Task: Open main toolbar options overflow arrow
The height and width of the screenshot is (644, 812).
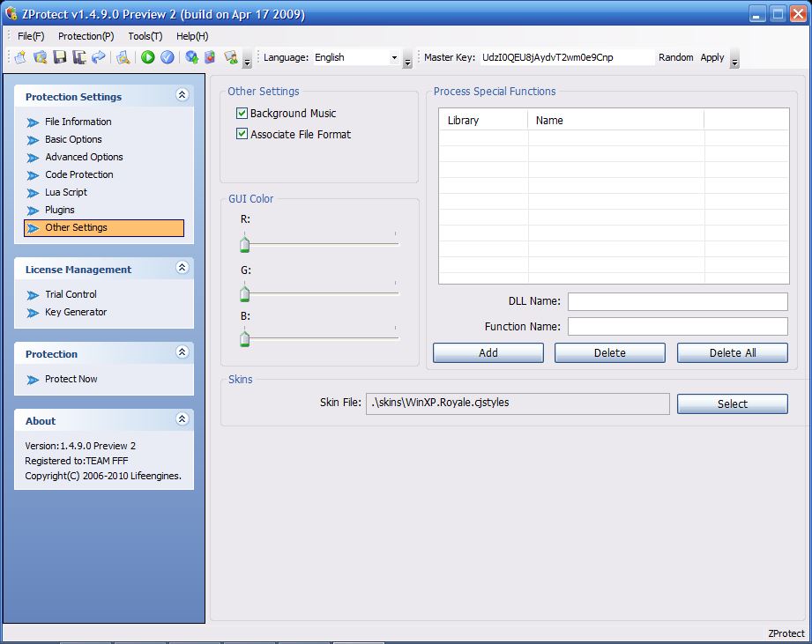Action: (x=247, y=58)
